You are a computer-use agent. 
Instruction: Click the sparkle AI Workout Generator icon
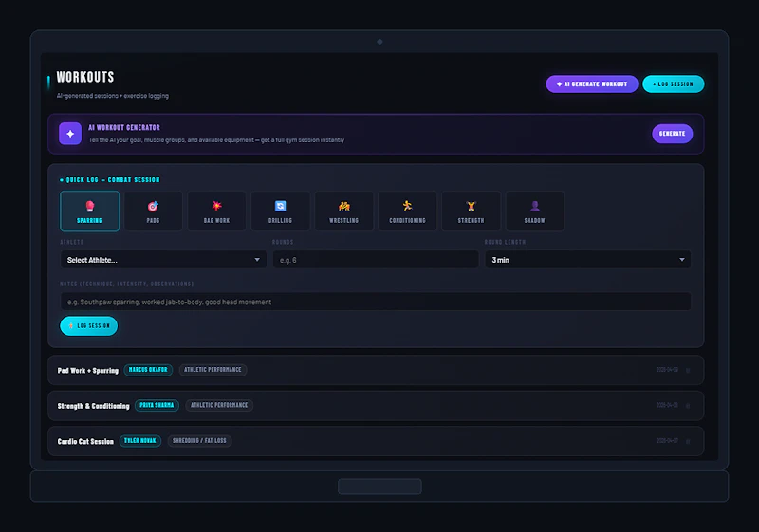click(x=70, y=134)
